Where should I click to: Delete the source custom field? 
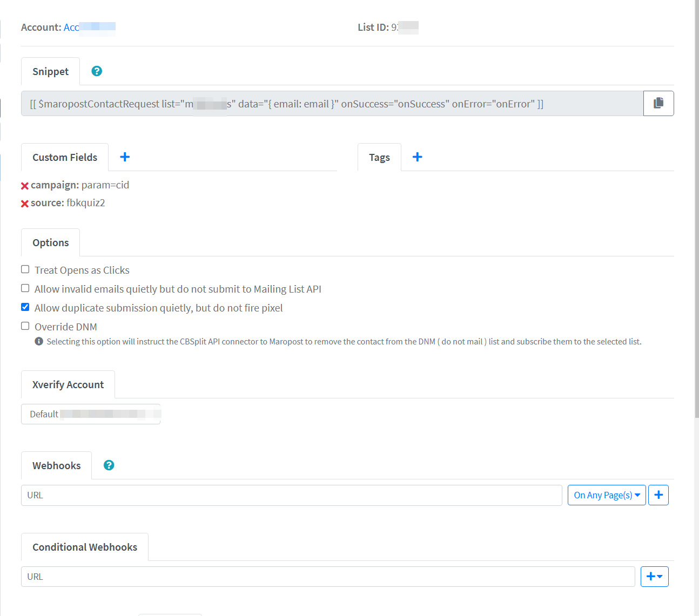(x=25, y=204)
